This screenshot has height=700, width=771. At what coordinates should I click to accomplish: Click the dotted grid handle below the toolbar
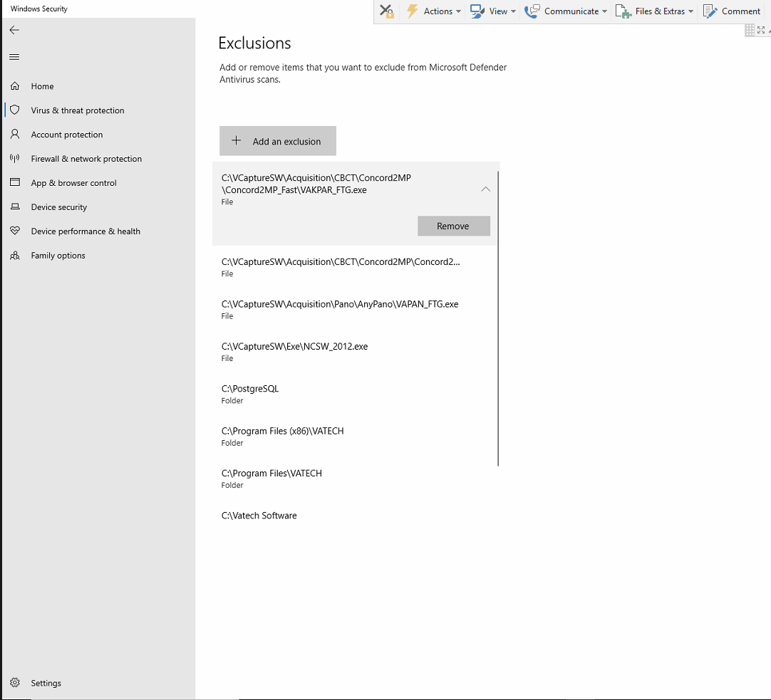[x=750, y=30]
